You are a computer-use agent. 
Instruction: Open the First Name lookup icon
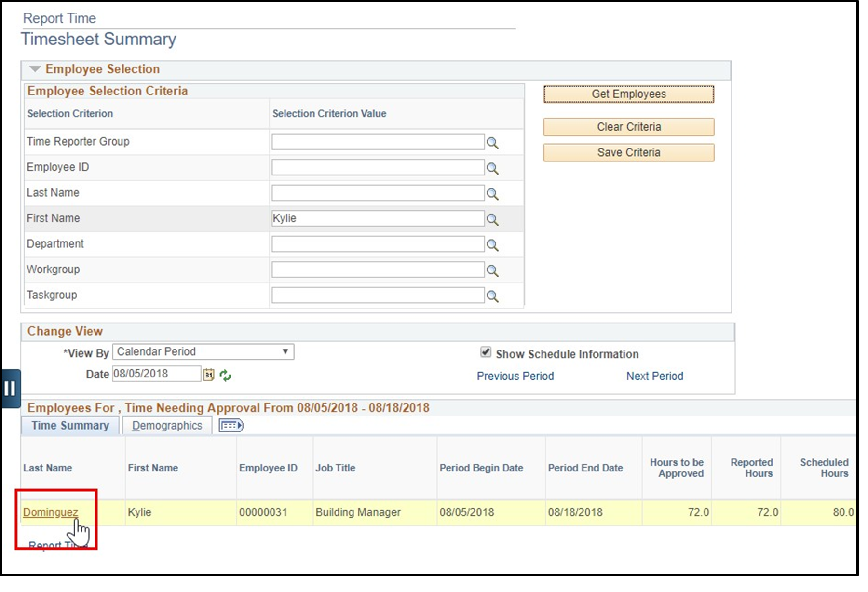tap(492, 218)
